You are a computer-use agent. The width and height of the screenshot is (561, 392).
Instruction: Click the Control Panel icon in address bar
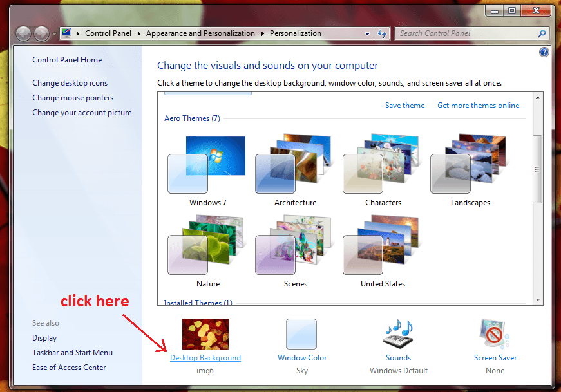click(x=66, y=33)
